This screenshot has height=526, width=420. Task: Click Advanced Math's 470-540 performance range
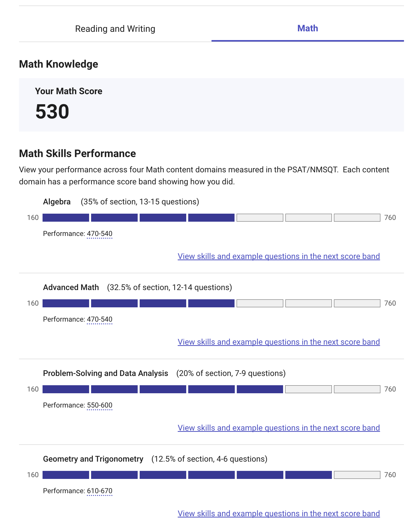tap(100, 319)
